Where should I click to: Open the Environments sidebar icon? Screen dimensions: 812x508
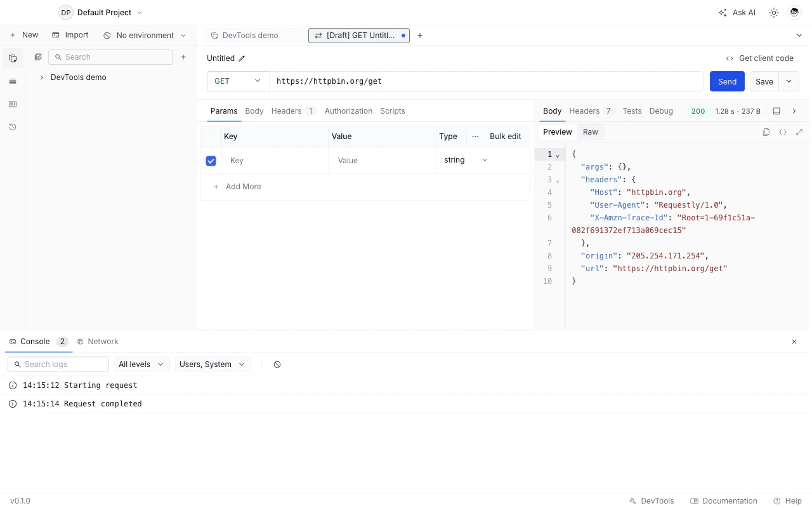[x=13, y=81]
